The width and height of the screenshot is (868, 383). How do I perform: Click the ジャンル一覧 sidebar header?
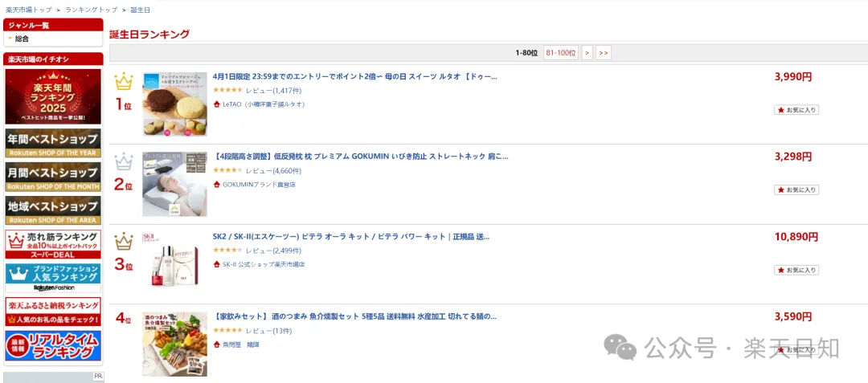(x=53, y=25)
